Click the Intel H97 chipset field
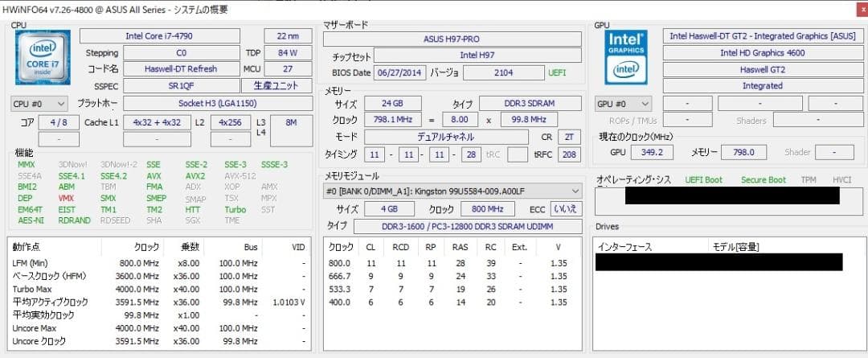 (477, 56)
